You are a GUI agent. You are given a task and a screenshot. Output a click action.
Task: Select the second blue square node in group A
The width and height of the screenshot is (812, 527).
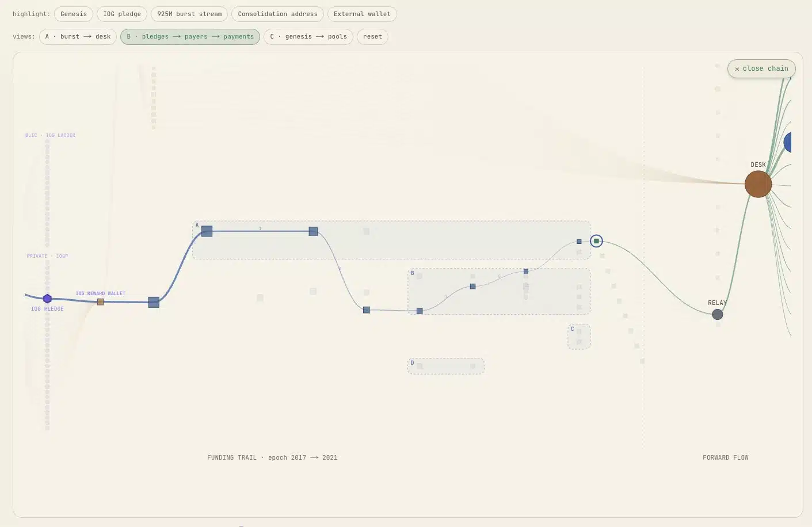pos(313,231)
